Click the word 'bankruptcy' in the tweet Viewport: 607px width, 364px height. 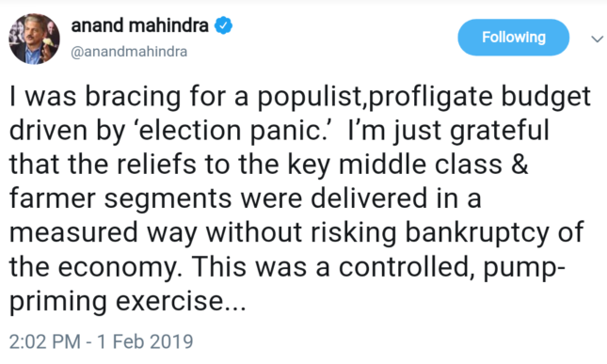[x=477, y=233]
